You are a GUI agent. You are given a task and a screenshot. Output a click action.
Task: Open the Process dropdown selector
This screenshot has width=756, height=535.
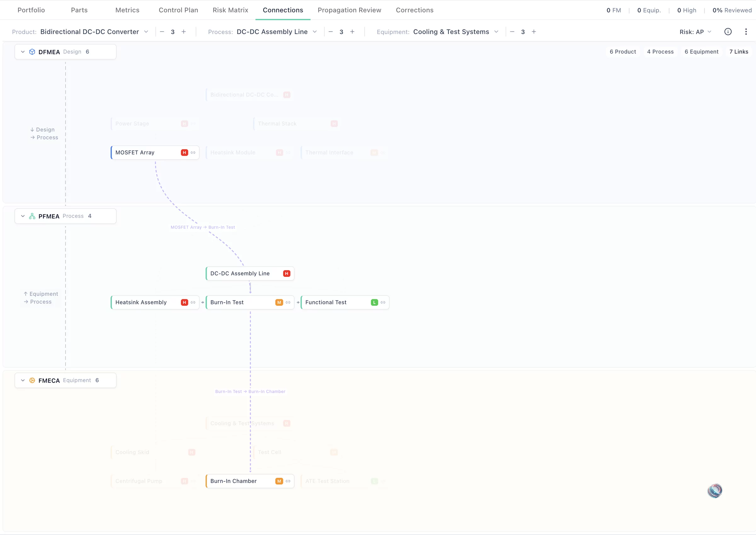point(277,32)
